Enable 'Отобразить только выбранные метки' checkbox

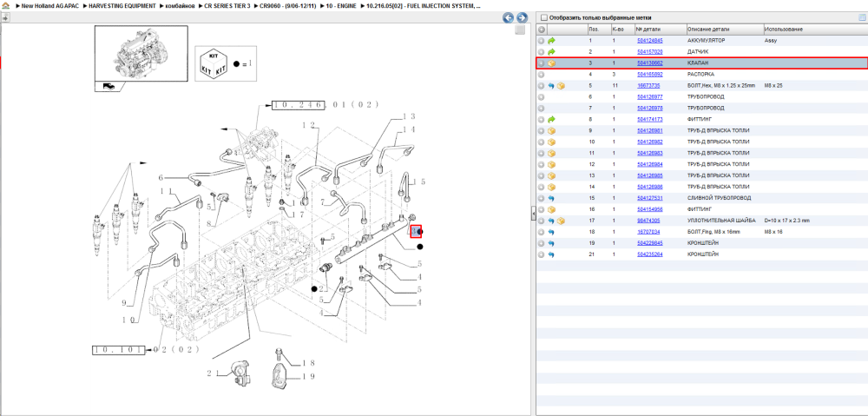(543, 17)
